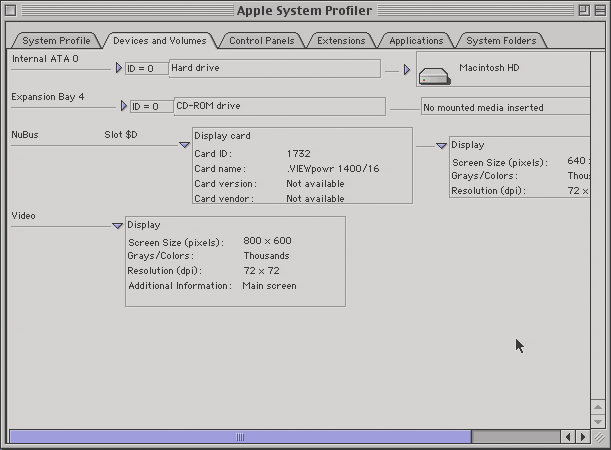Click the Macintosh HD drive icon
Screen dimensions: 611x450
(434, 76)
